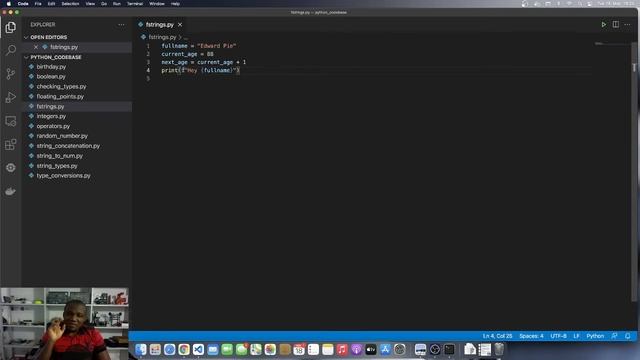Viewport: 640px width, 360px height.
Task: Open the Run and Debug view
Action: 11,97
